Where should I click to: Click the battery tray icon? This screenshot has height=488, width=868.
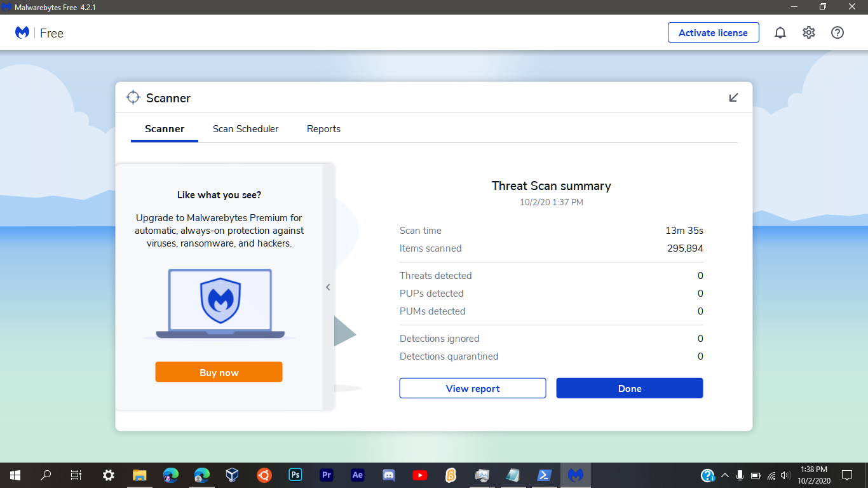click(756, 475)
